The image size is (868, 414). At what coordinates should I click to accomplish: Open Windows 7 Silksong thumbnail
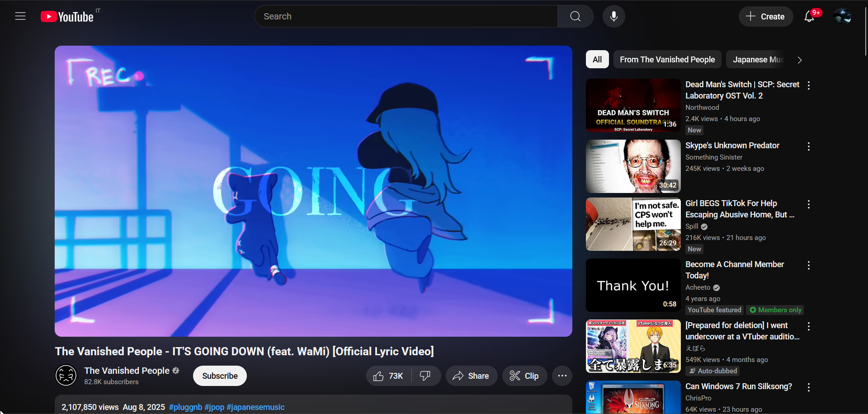point(633,397)
